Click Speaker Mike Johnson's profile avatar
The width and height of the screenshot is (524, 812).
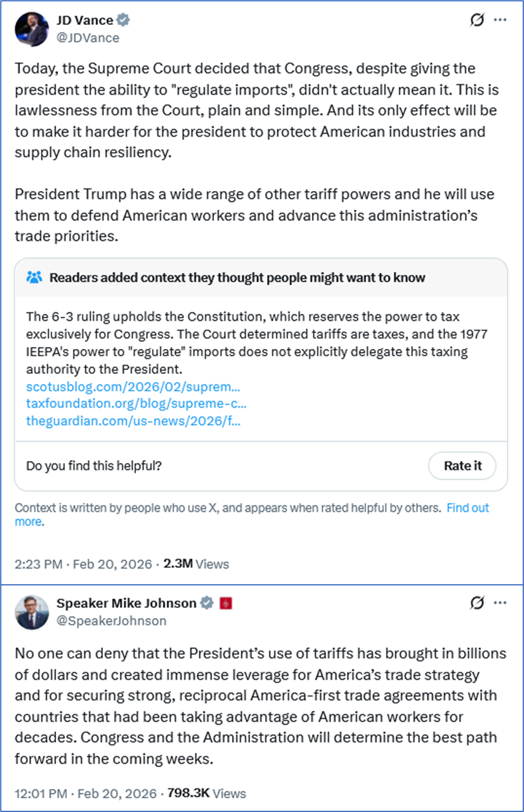tap(31, 612)
